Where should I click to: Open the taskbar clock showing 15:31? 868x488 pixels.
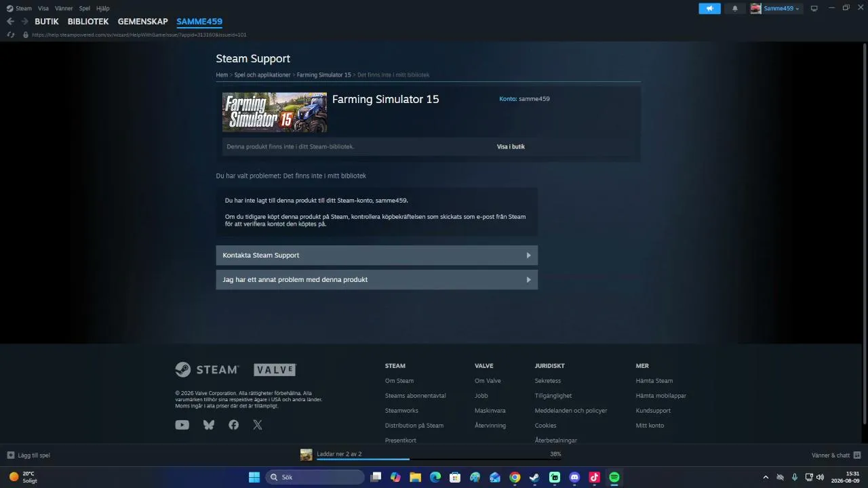pyautogui.click(x=847, y=477)
